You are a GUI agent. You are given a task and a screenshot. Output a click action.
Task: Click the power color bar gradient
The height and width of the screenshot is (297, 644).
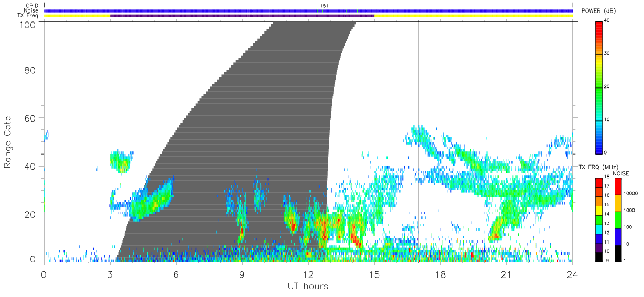pos(599,87)
